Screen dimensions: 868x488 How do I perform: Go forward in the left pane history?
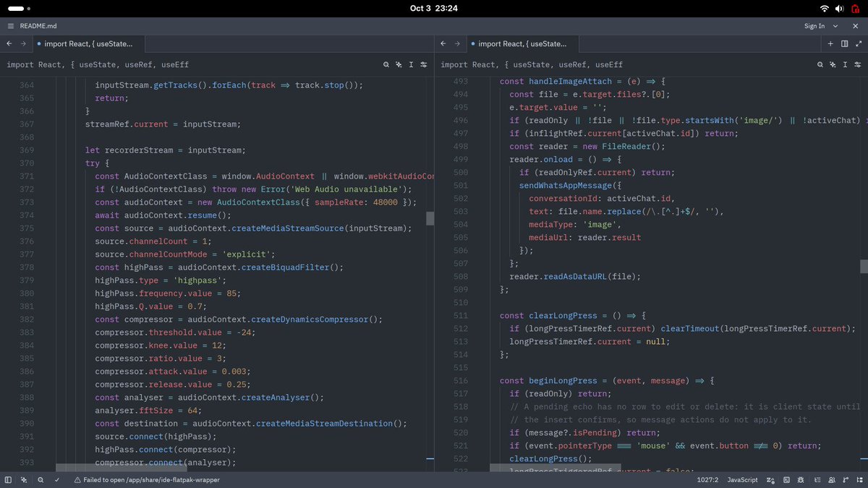(23, 43)
